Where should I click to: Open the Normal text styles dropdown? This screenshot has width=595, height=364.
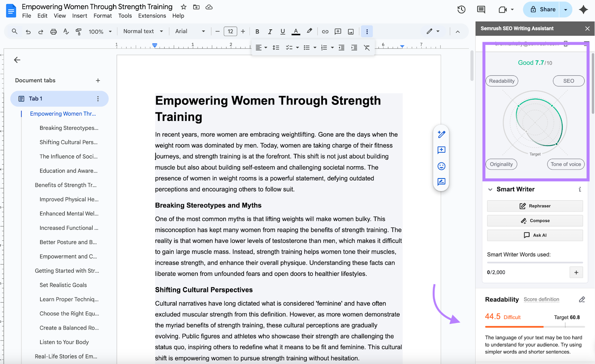click(143, 31)
